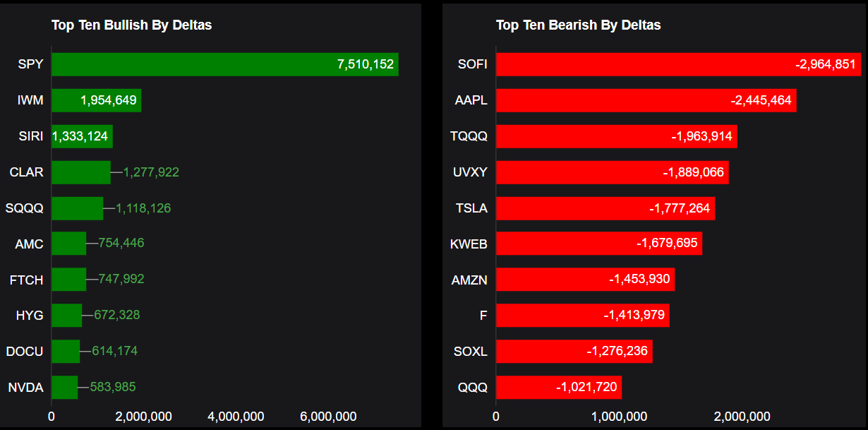The height and width of the screenshot is (430, 868).
Task: Click the red SOFI bar
Action: [x=678, y=64]
